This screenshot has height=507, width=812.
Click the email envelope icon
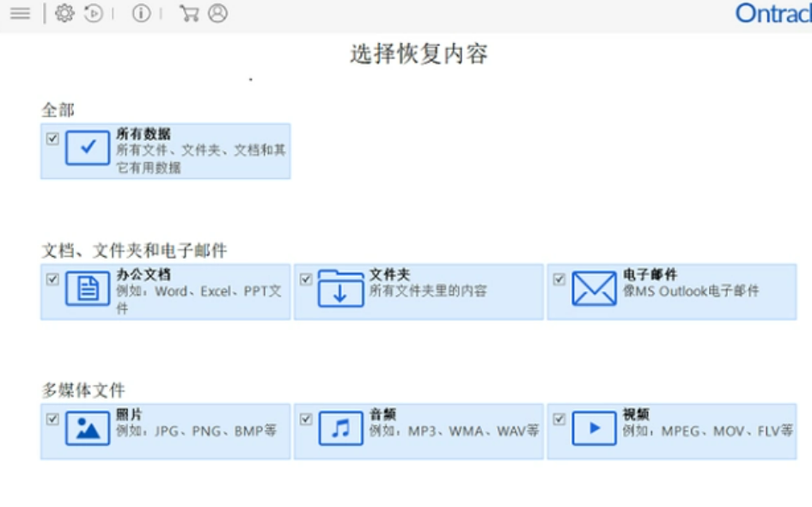point(594,289)
